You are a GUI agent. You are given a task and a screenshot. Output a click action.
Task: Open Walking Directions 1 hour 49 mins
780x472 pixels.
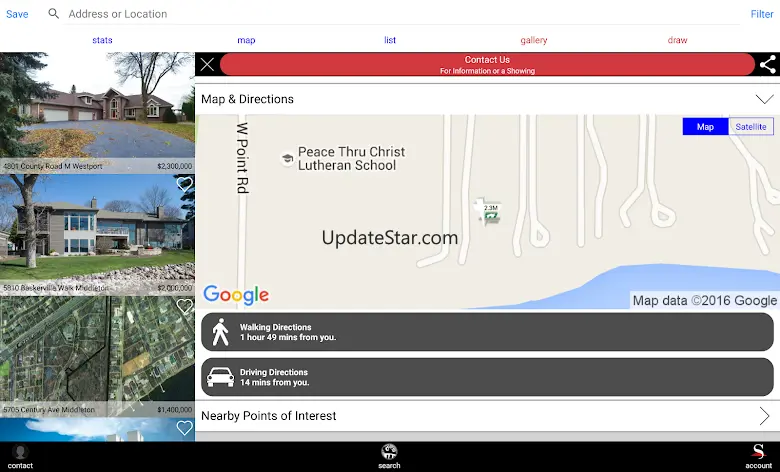point(487,332)
